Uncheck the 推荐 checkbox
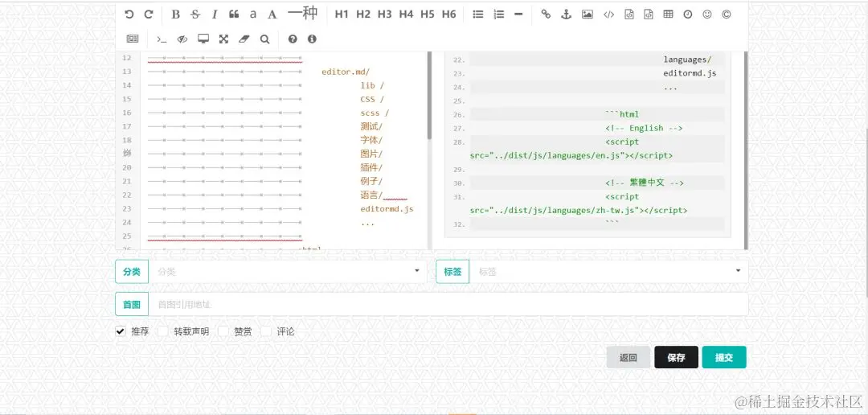Screen dimensions: 868x415 tap(120, 331)
